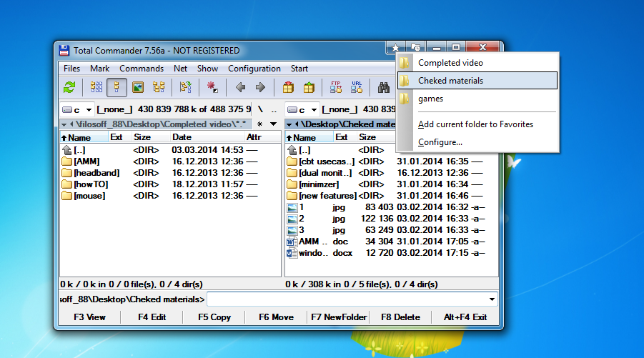Select the AMM folder in left panel

[86, 161]
